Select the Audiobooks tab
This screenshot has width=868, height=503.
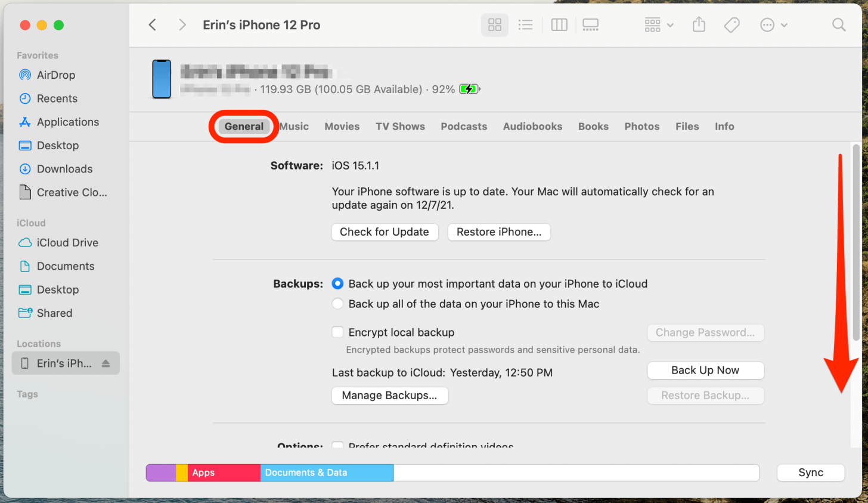click(x=532, y=126)
